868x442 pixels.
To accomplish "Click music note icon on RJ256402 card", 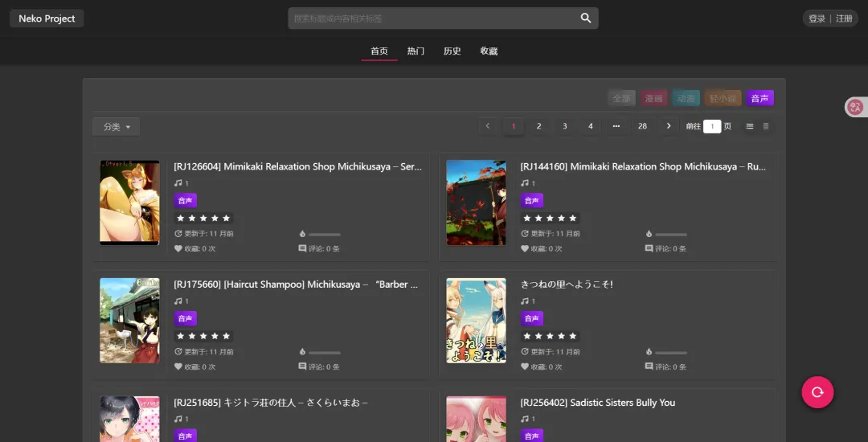I will pos(525,419).
